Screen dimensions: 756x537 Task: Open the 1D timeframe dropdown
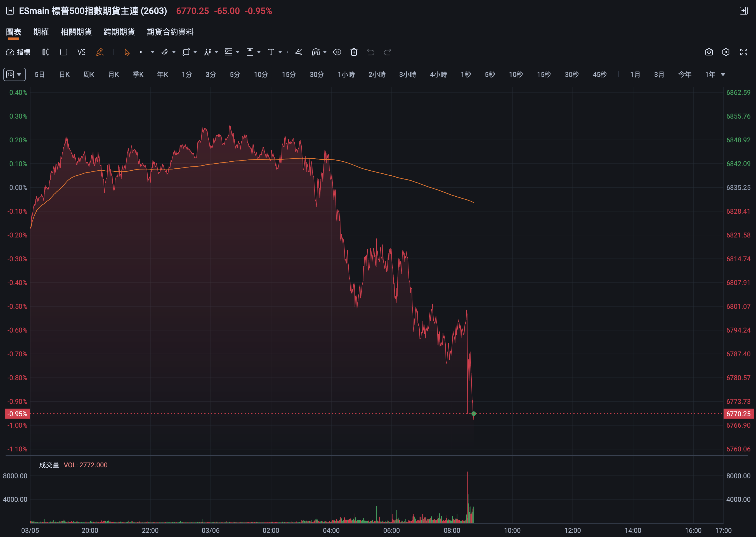(14, 74)
